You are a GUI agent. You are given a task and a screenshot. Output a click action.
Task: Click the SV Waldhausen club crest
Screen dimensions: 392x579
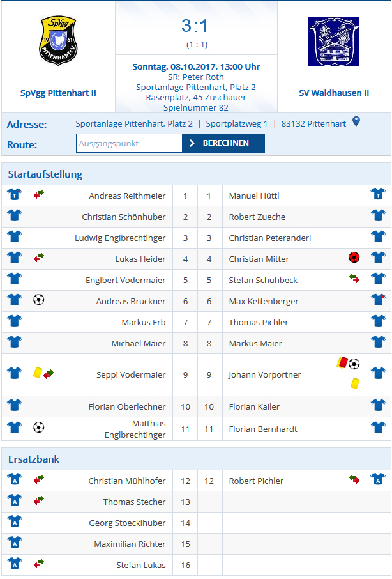[x=334, y=42]
